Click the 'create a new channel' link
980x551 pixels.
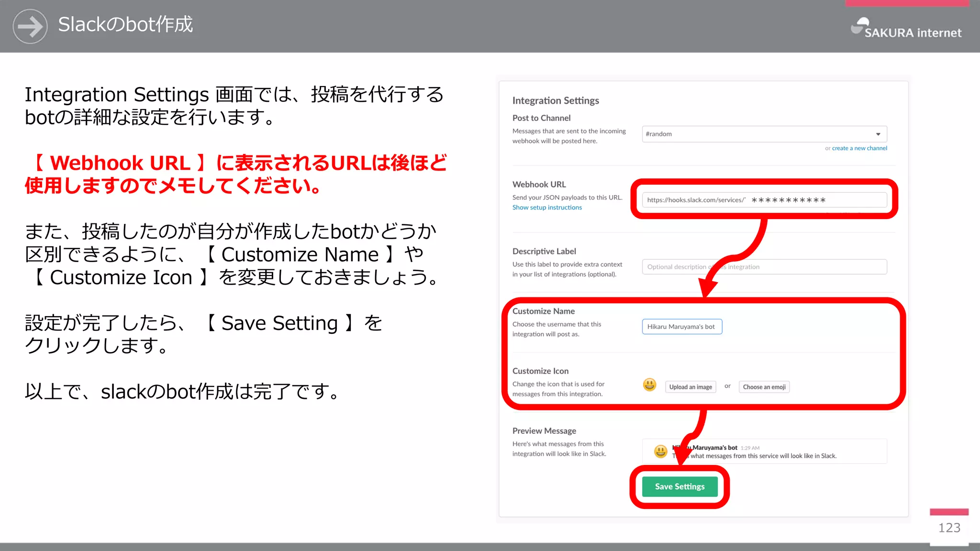(859, 148)
